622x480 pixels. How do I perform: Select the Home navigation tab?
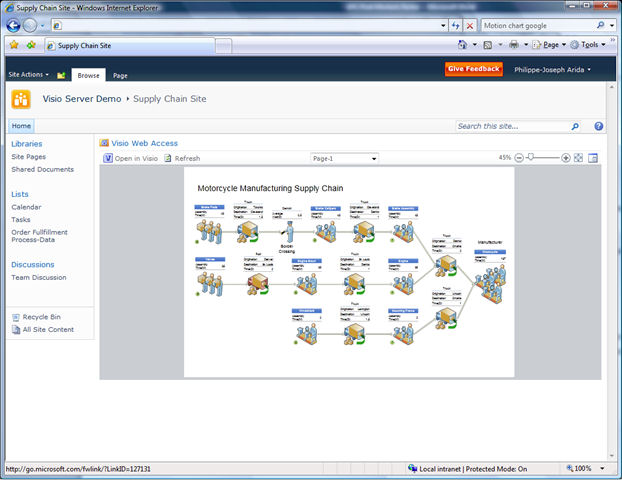click(21, 126)
